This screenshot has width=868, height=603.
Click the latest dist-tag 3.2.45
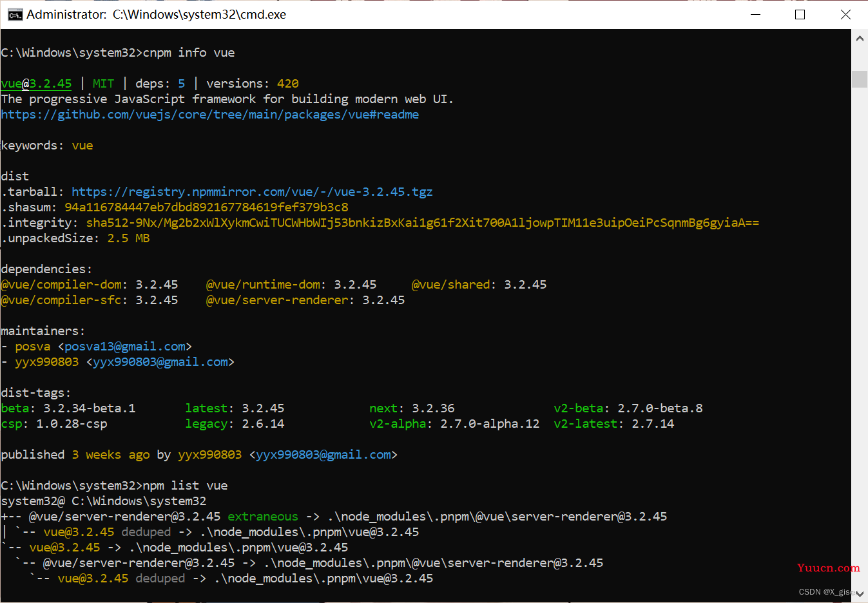pos(235,408)
